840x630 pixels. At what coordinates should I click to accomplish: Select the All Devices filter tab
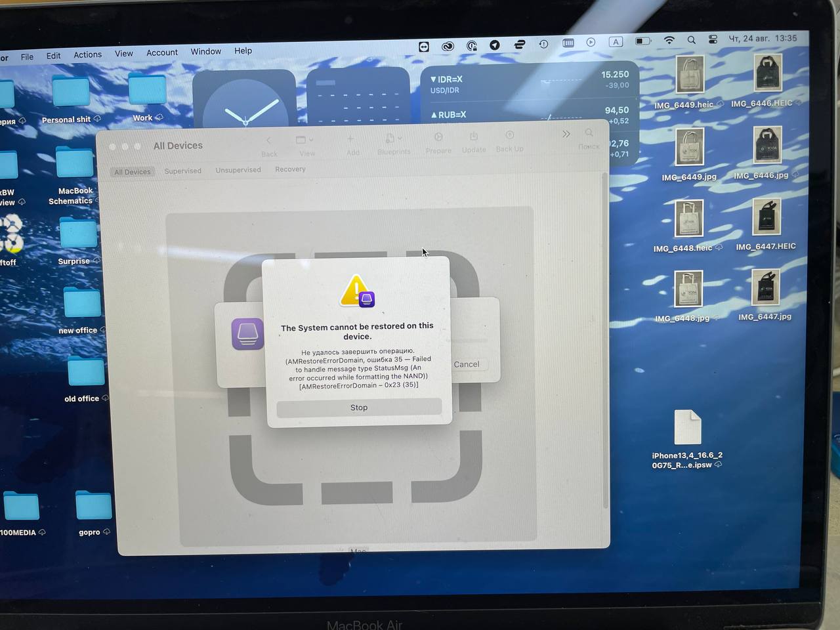pos(133,172)
